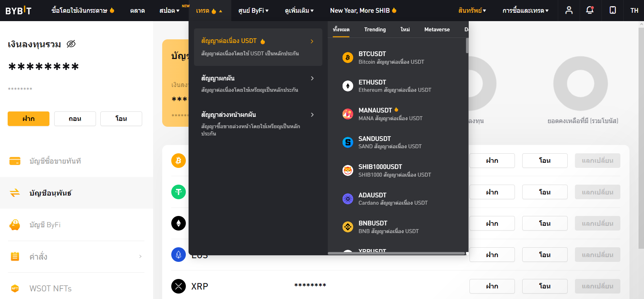Click ฝาก in the XRP row

point(492,286)
